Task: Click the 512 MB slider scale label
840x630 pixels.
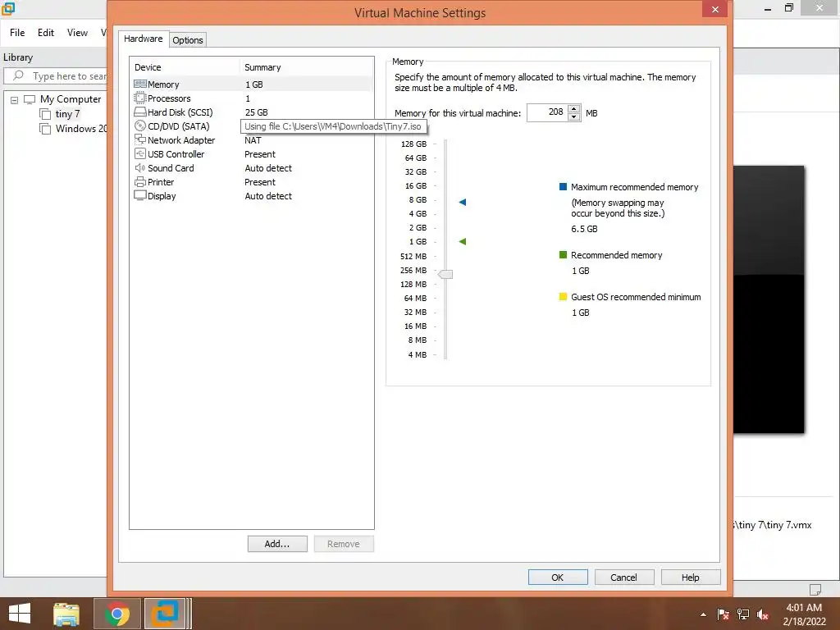Action: click(413, 256)
